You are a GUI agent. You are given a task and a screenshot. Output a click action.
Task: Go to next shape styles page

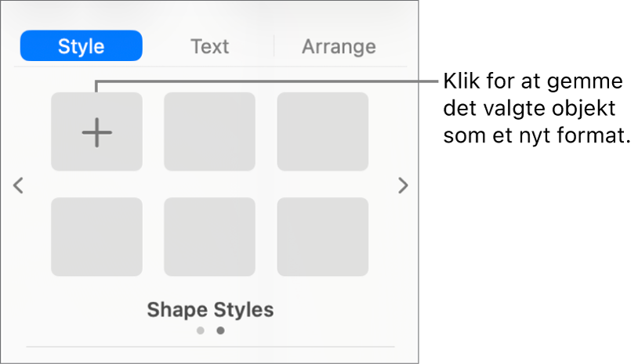403,186
